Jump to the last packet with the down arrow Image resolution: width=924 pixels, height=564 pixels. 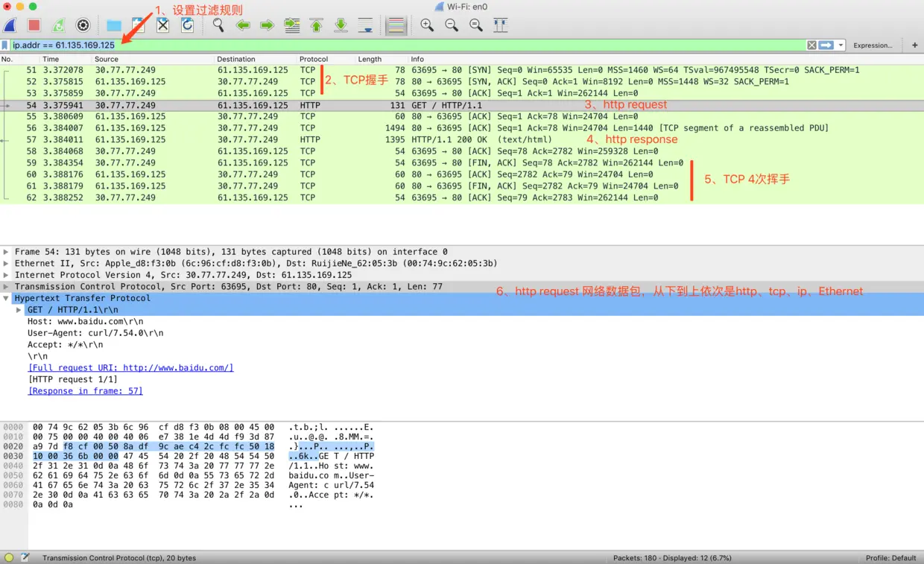click(x=341, y=25)
